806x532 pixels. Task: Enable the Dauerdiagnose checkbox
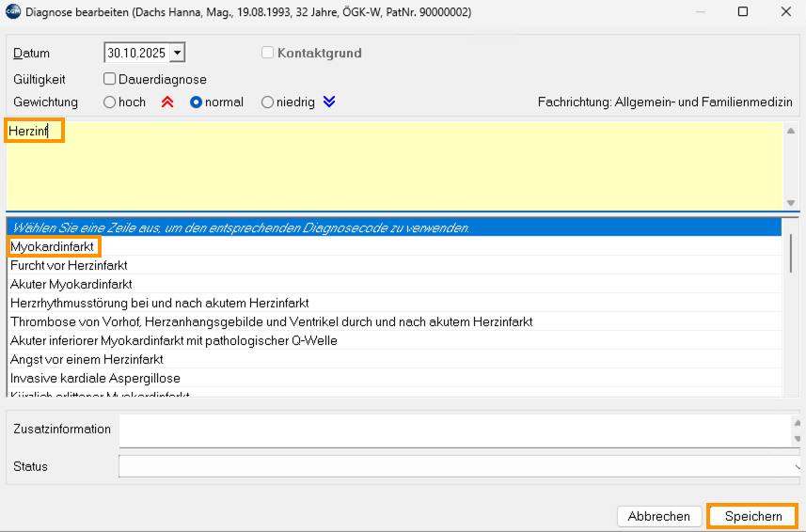110,80
